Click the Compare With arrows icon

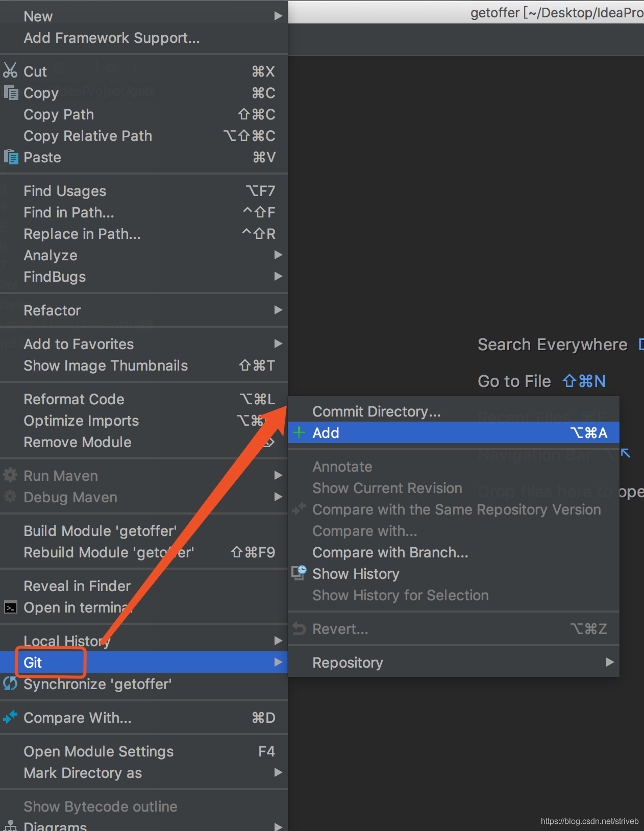[10, 717]
